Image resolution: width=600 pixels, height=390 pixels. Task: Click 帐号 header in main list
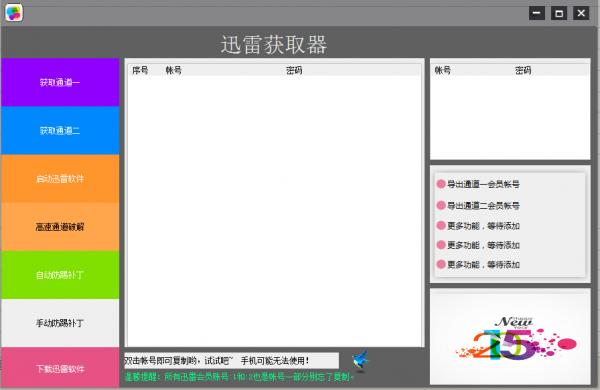pyautogui.click(x=173, y=70)
